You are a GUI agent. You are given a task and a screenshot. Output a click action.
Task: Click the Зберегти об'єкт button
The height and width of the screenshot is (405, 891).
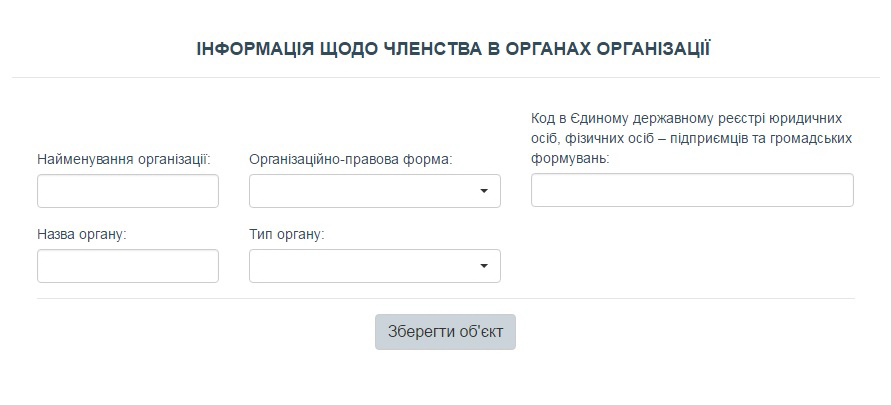click(x=446, y=332)
